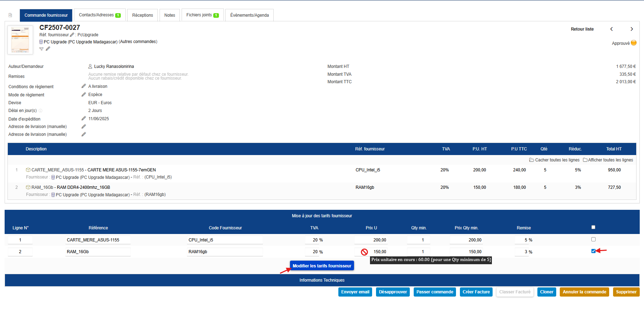The image size is (644, 314).
Task: Check the select-all checkbox in tarifs header
Action: 593,227
